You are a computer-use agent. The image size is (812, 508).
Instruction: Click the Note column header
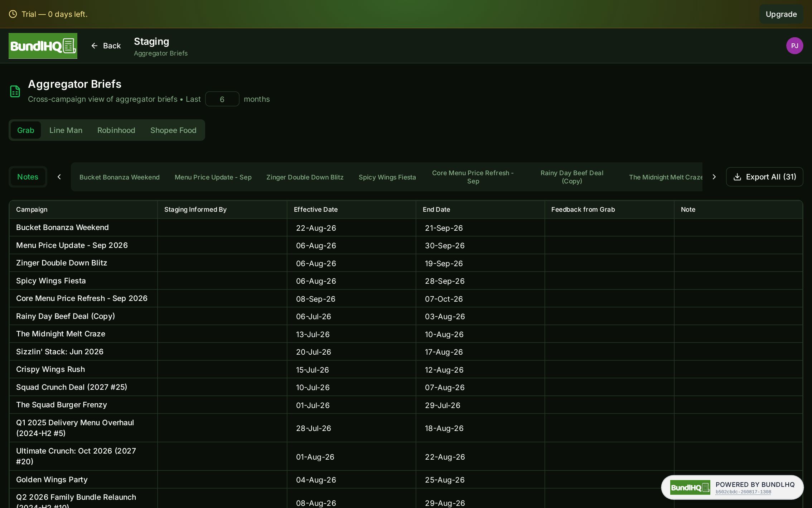pyautogui.click(x=738, y=210)
